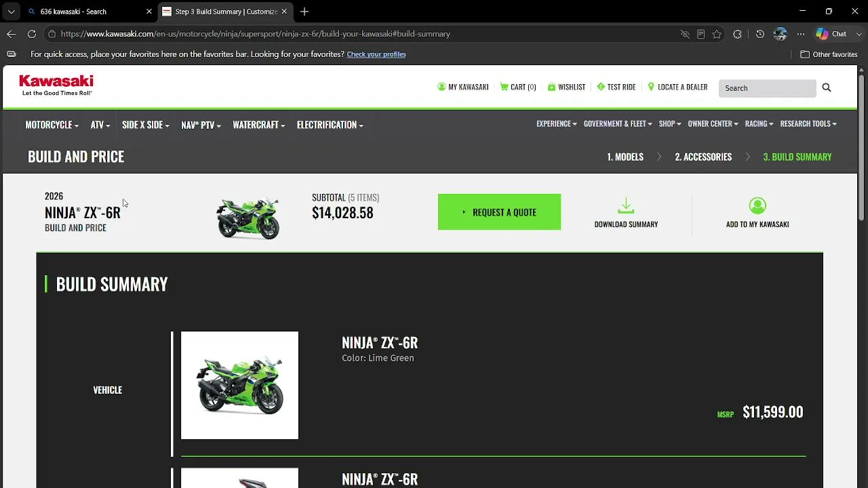
Task: Click the BUILD SUMMARY heading
Action: (x=112, y=284)
